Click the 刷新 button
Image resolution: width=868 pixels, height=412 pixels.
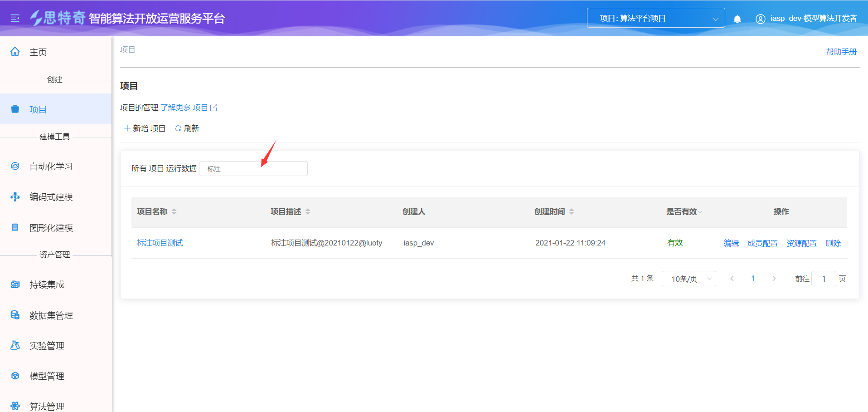tap(187, 128)
